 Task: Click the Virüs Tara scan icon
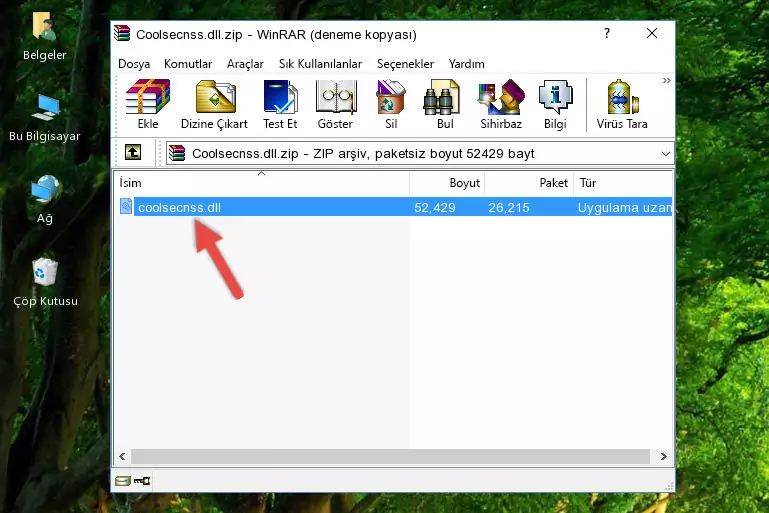[x=622, y=104]
